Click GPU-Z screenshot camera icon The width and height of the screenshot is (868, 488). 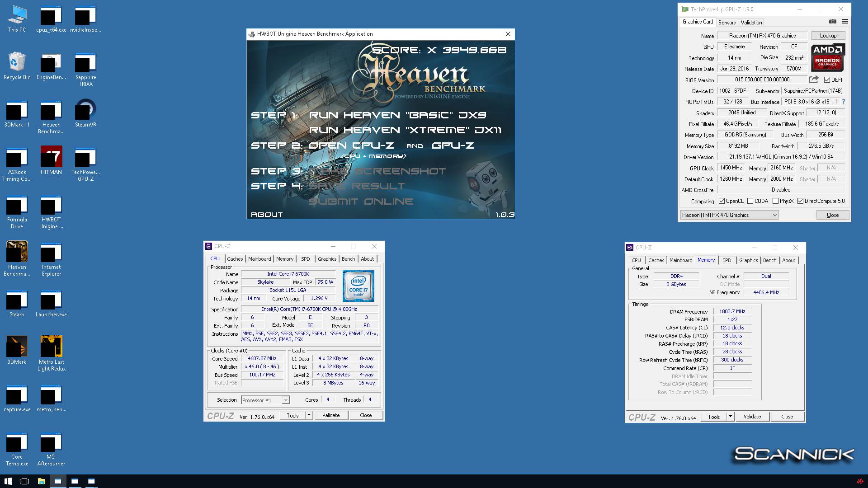(832, 22)
